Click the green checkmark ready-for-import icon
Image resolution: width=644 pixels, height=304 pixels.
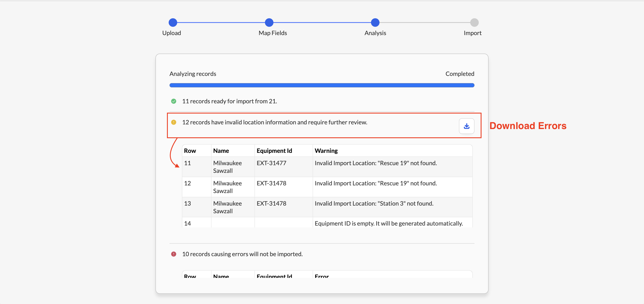click(174, 101)
